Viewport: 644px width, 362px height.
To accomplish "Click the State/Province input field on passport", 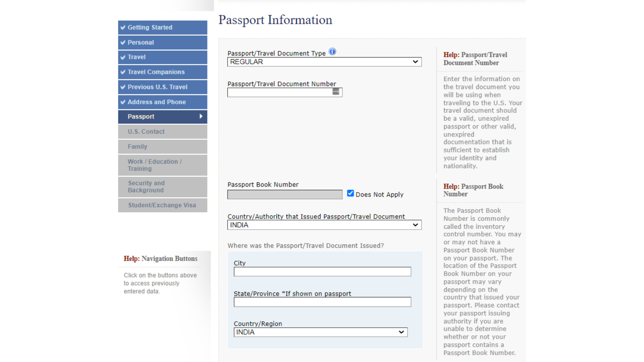I will click(x=323, y=302).
